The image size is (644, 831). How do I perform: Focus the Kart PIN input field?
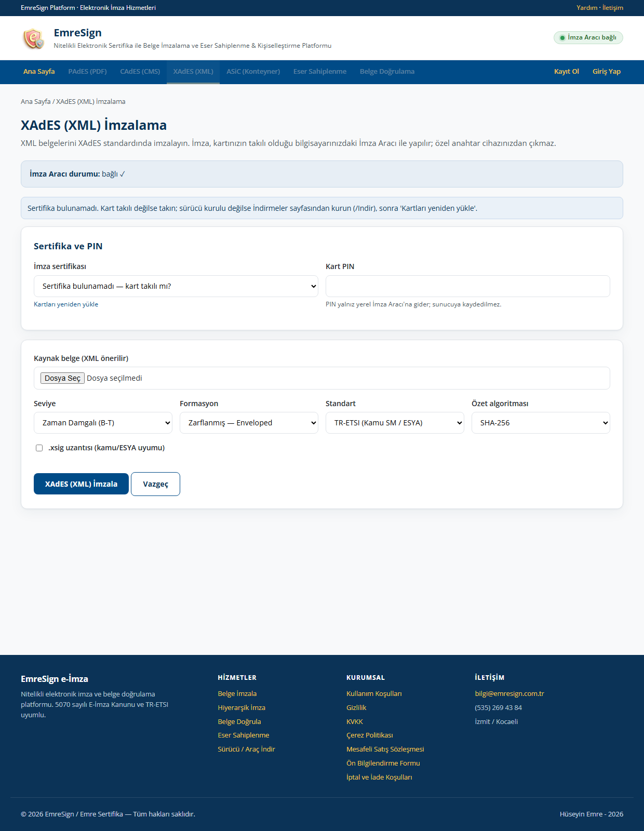(468, 286)
